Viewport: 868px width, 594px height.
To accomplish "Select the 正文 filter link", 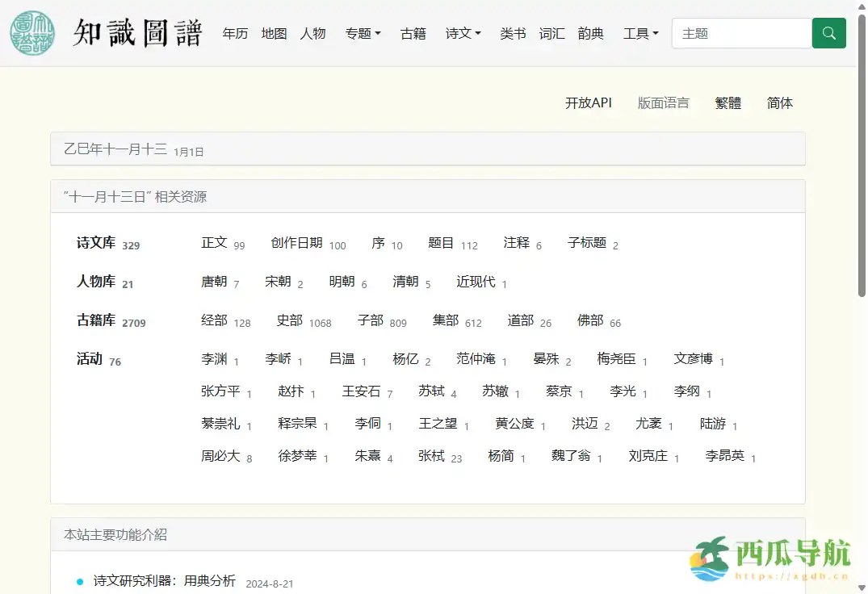I will click(214, 244).
